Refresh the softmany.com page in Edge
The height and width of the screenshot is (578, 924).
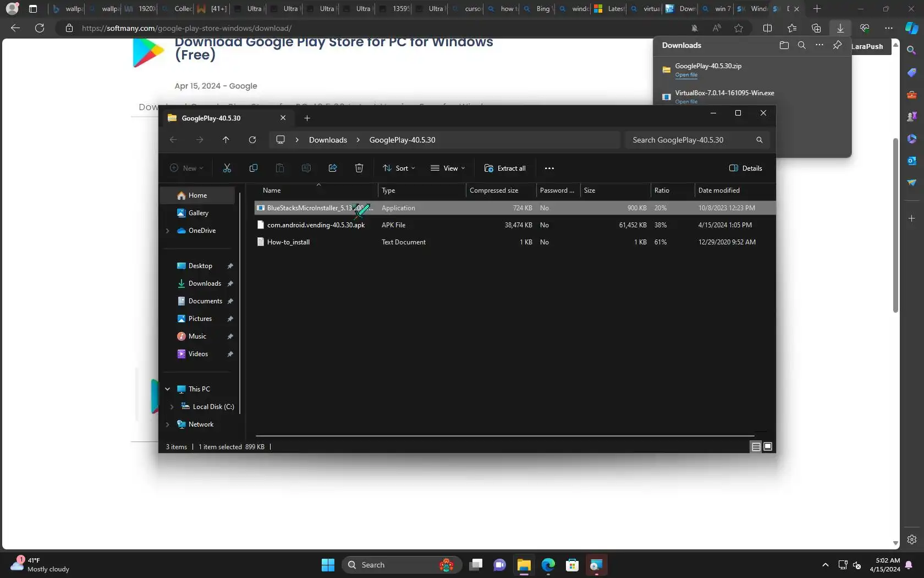coord(40,28)
